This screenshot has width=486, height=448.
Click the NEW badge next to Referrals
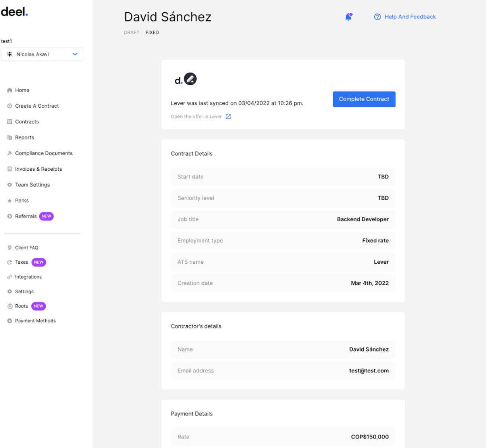point(46,216)
